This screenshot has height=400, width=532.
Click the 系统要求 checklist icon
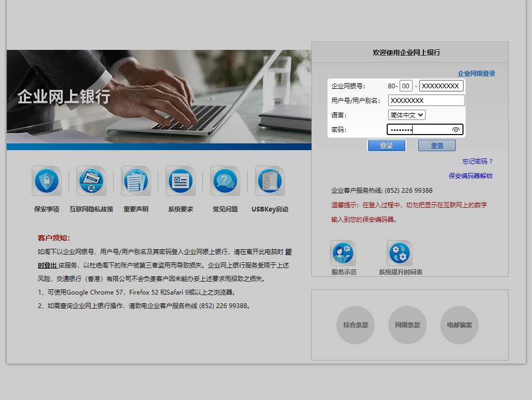point(181,181)
